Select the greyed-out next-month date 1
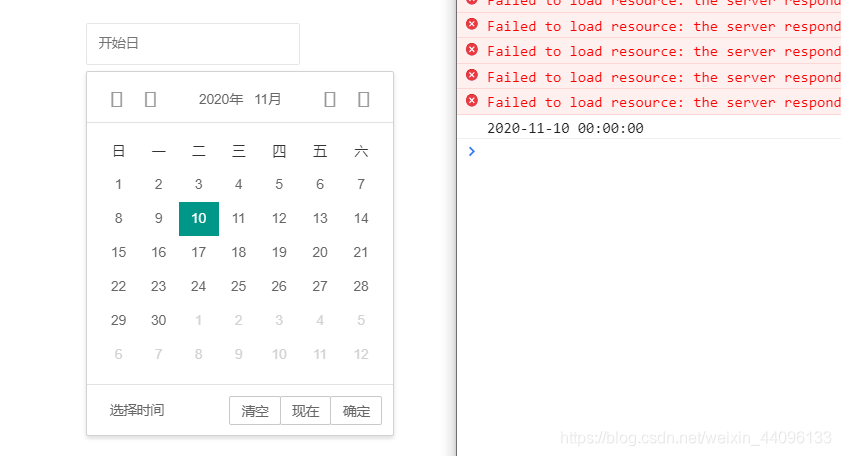Viewport: 841px width, 456px height. tap(199, 320)
